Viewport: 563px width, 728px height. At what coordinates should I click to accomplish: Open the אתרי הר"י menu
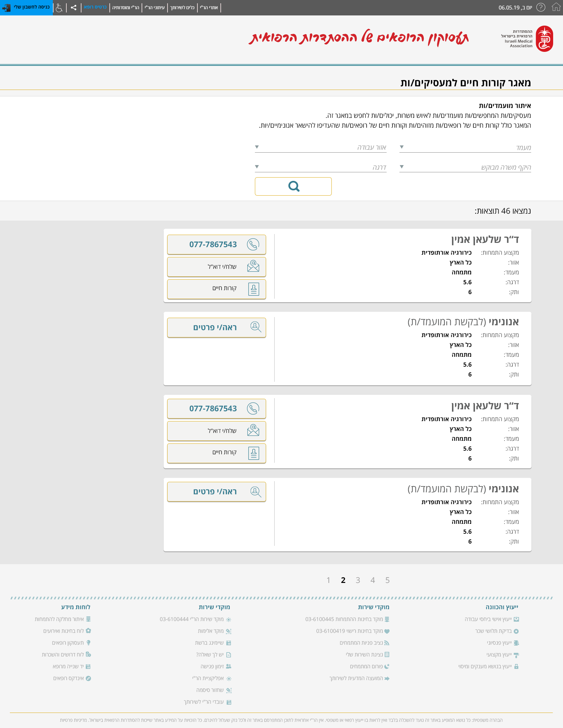coord(209,7)
